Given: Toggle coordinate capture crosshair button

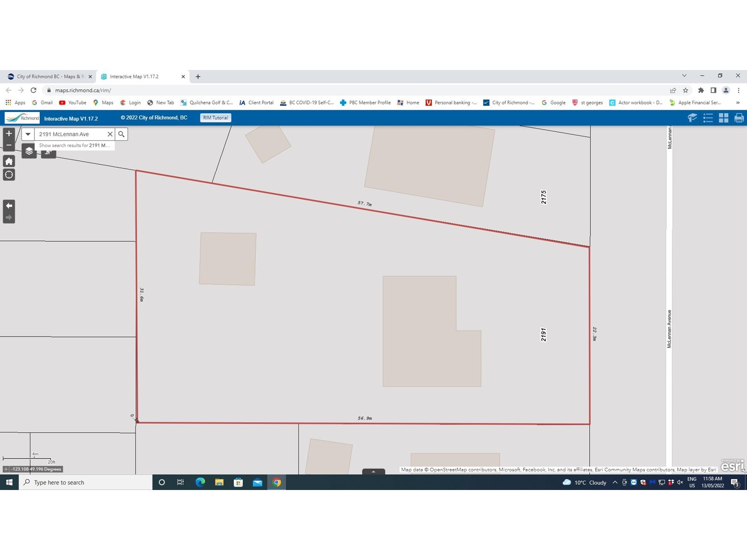Looking at the screenshot, I should [x=6, y=469].
